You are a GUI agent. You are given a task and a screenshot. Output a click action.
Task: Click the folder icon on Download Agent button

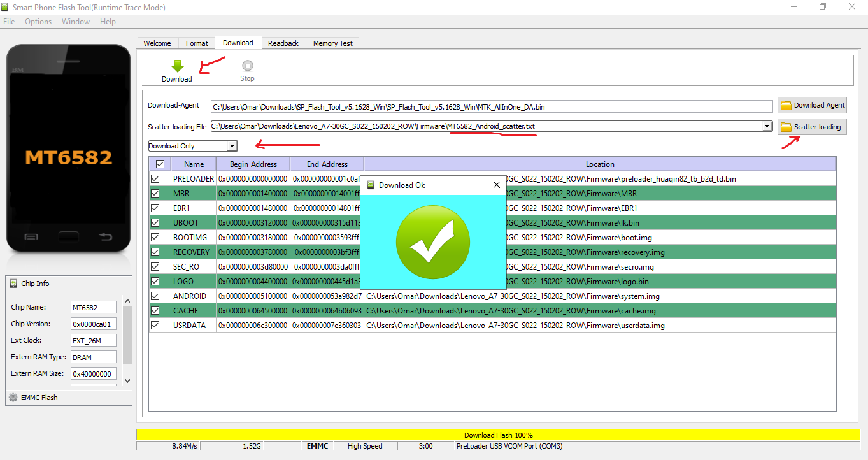click(x=786, y=105)
